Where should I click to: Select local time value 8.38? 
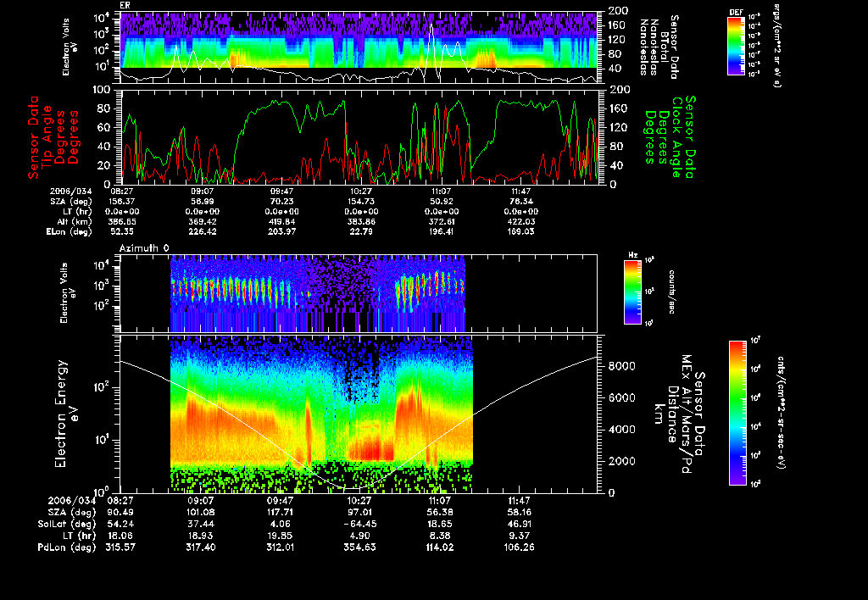tap(440, 536)
